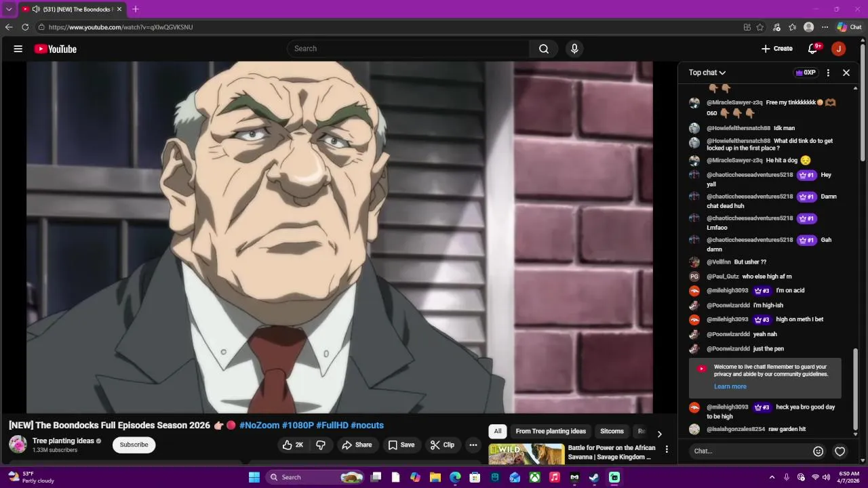Expand the Top chat mode dropdown

[x=707, y=73]
